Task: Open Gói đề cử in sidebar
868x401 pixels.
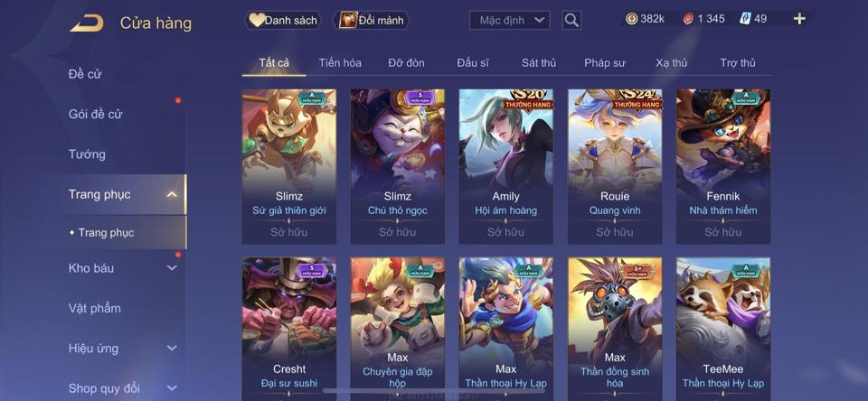Action: [x=95, y=114]
